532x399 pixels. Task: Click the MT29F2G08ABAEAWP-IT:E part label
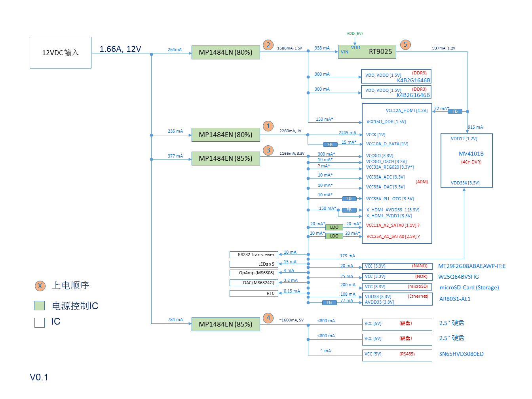(472, 266)
